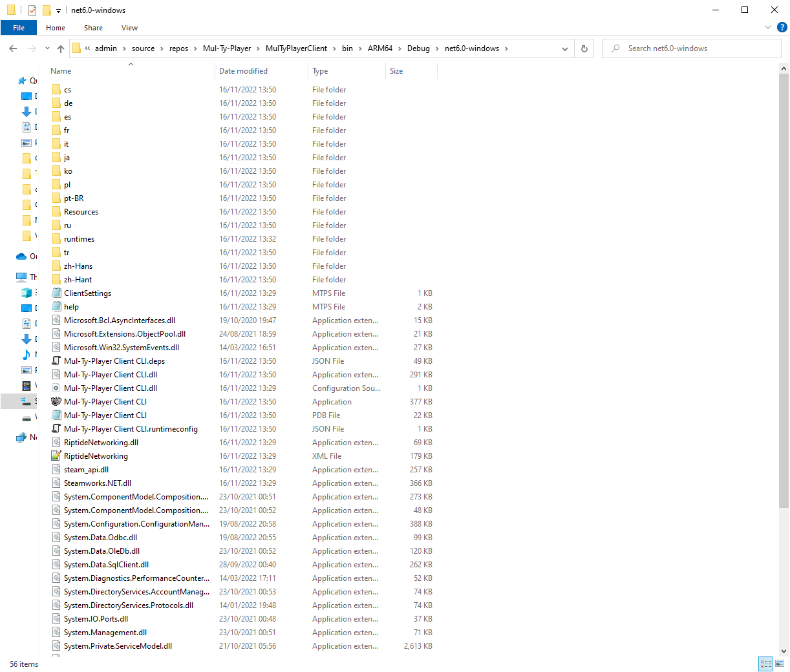
Task: Click the file list scroll down arrow
Action: tap(784, 651)
